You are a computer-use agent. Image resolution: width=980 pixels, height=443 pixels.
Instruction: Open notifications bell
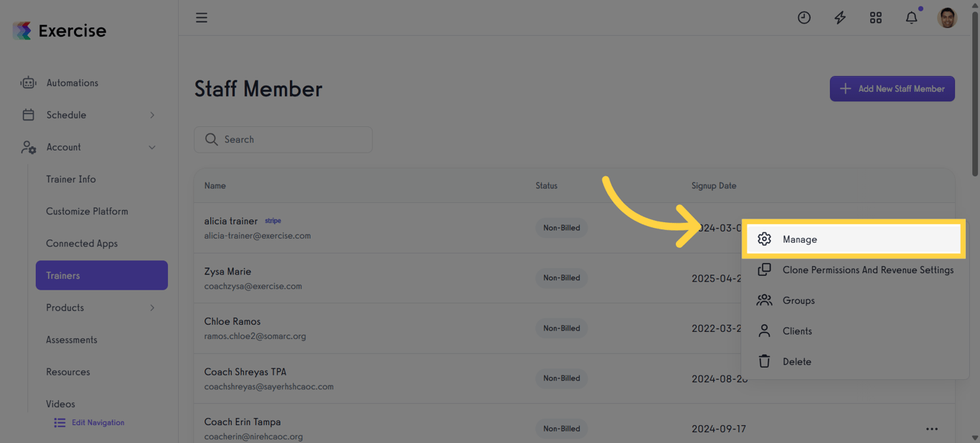click(x=911, y=18)
